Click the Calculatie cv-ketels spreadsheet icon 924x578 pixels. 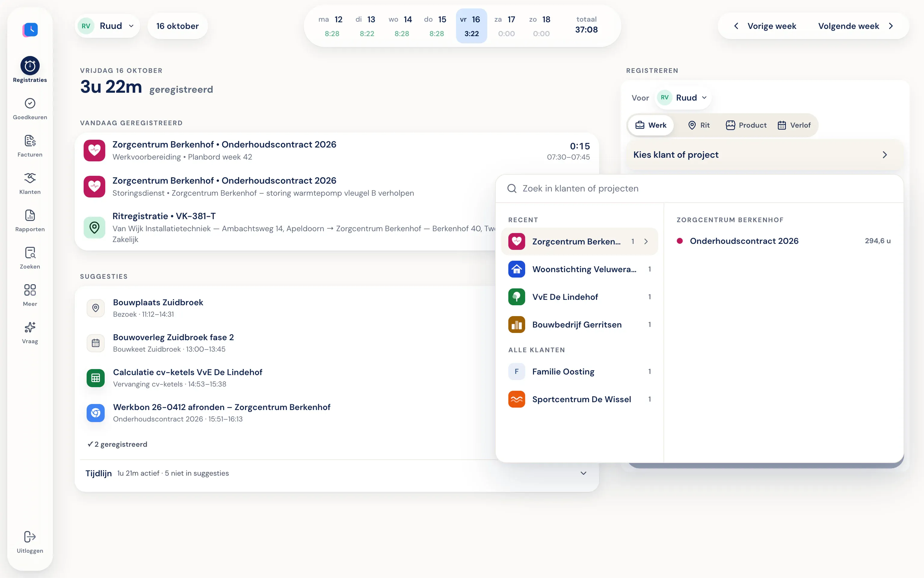[95, 378]
